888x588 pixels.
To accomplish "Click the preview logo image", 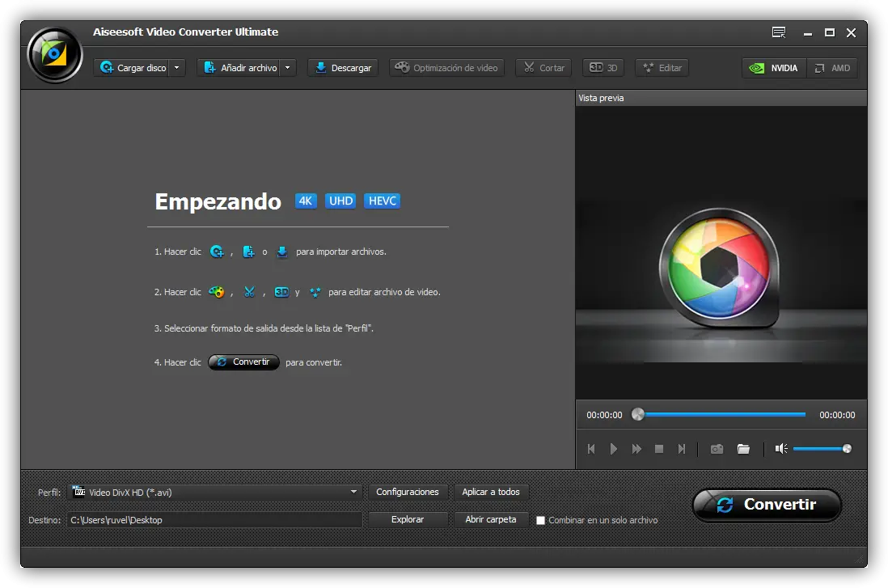I will tap(719, 269).
